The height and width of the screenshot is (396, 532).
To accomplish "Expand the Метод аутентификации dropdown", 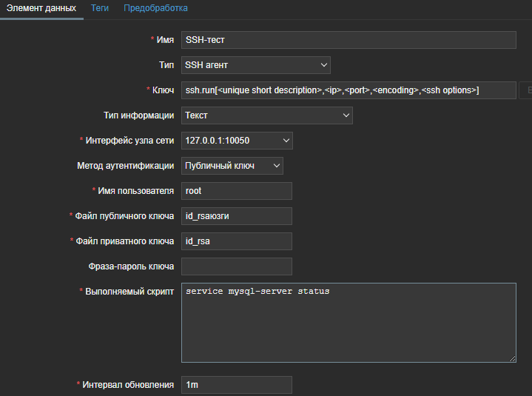I will (232, 166).
